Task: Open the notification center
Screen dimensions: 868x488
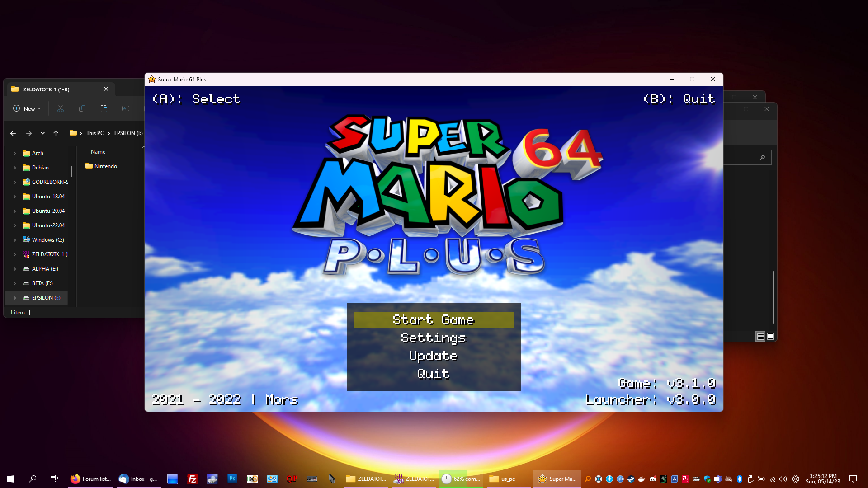Action: click(853, 479)
